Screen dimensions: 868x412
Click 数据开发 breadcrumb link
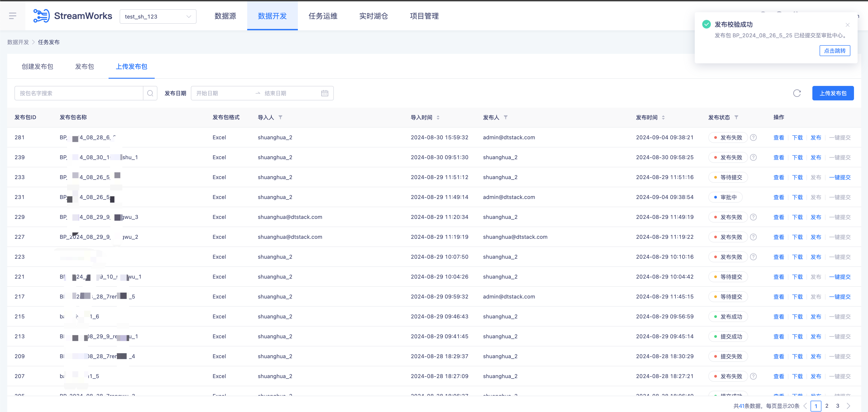[18, 42]
